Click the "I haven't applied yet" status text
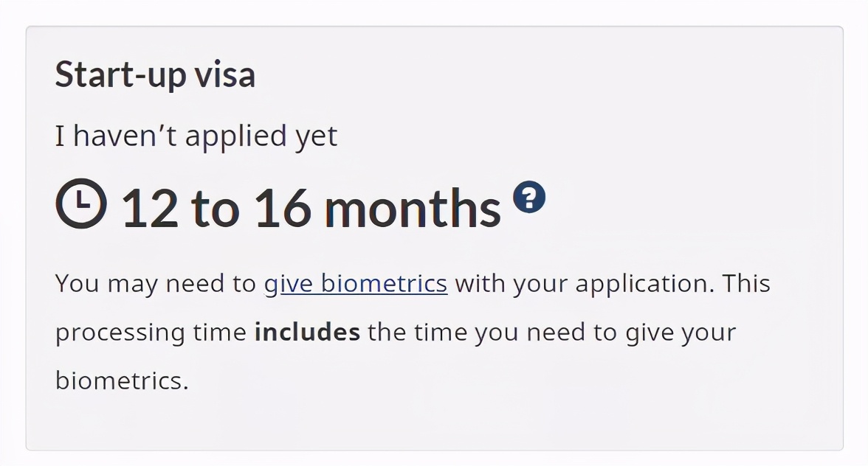 196,136
